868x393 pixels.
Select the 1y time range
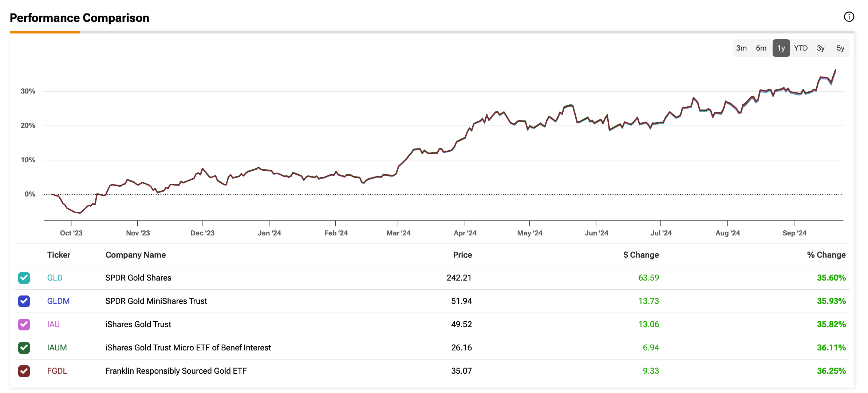tap(781, 48)
